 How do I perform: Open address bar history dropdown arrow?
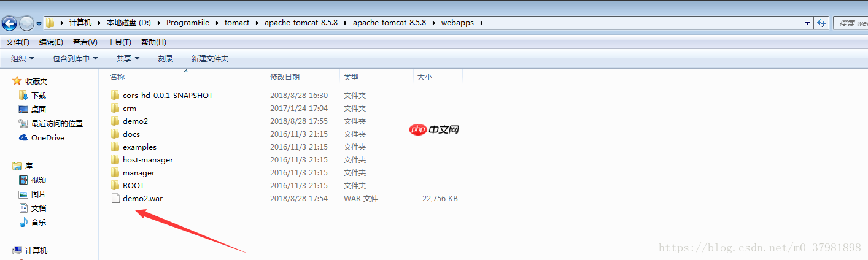(x=807, y=23)
